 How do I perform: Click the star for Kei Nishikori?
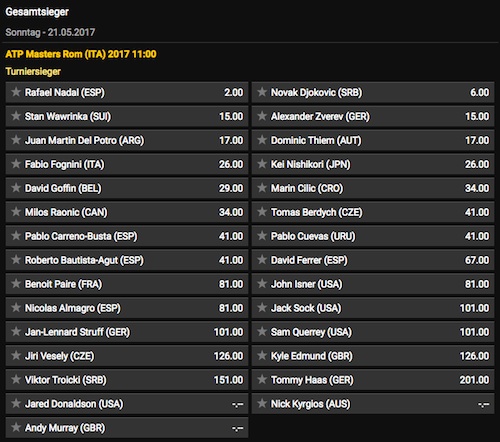tap(262, 164)
